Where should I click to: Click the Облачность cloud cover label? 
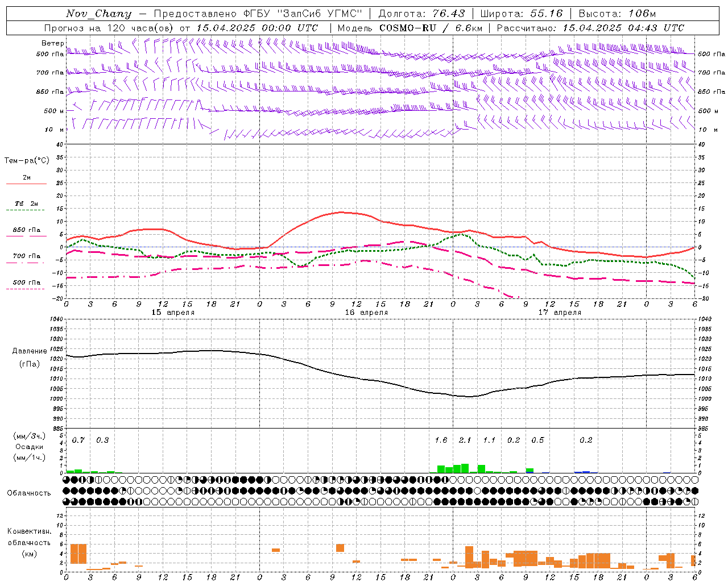[29, 493]
